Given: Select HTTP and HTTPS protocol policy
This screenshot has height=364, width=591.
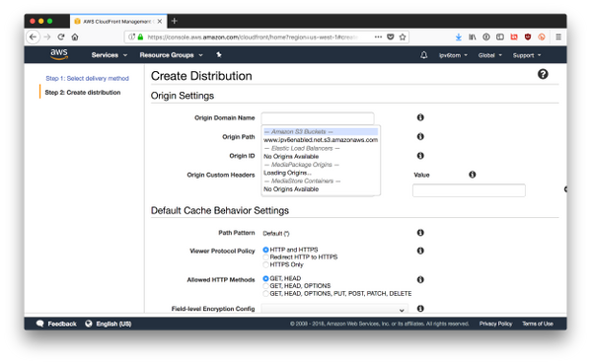Looking at the screenshot, I should click(265, 250).
